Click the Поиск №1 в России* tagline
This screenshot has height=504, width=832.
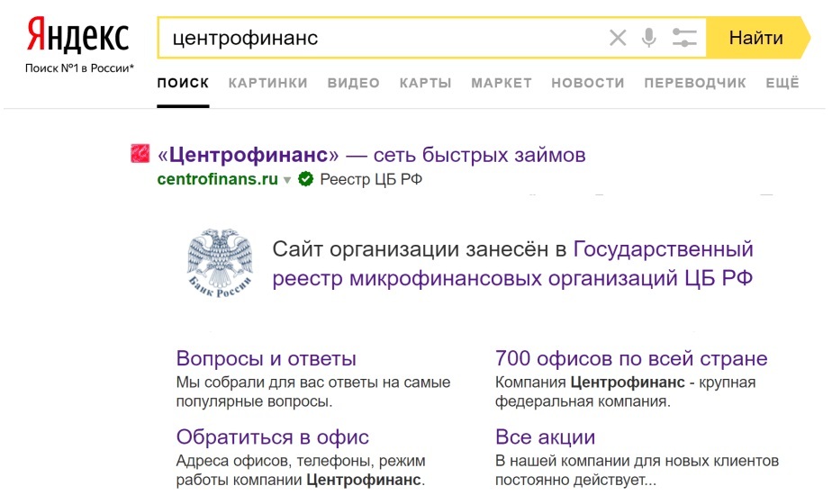(x=79, y=67)
